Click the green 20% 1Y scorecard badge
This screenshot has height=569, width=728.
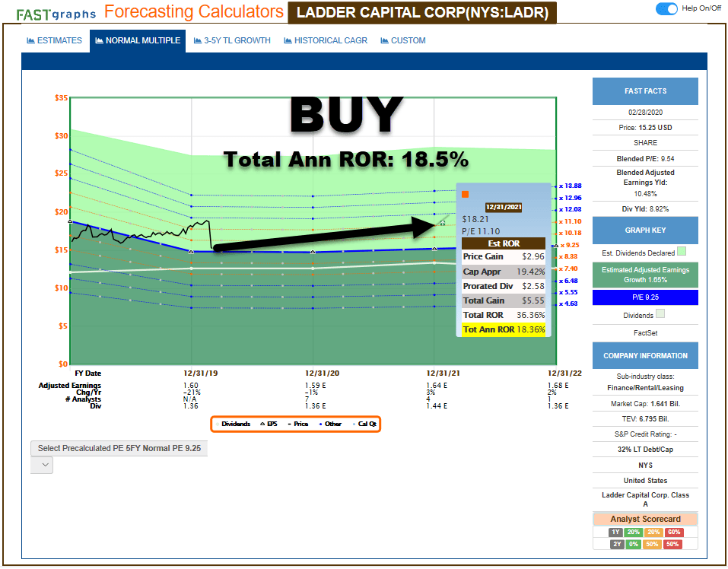click(x=633, y=532)
